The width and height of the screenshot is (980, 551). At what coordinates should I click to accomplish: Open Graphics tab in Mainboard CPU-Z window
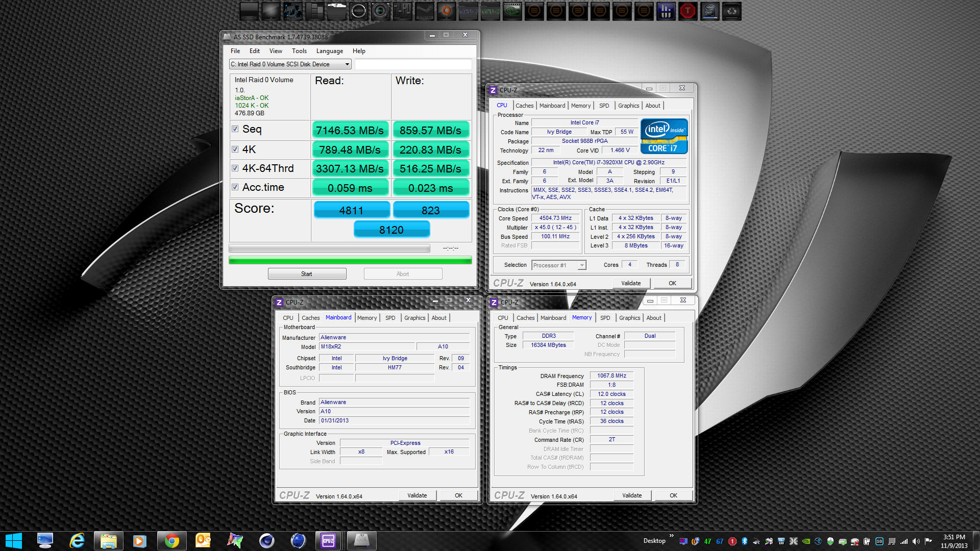[x=414, y=318]
